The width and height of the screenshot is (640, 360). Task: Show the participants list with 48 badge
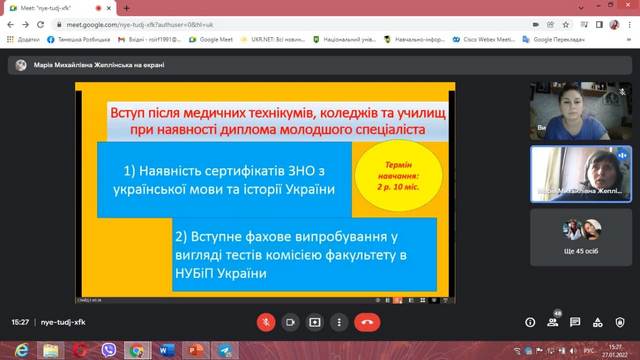(553, 322)
